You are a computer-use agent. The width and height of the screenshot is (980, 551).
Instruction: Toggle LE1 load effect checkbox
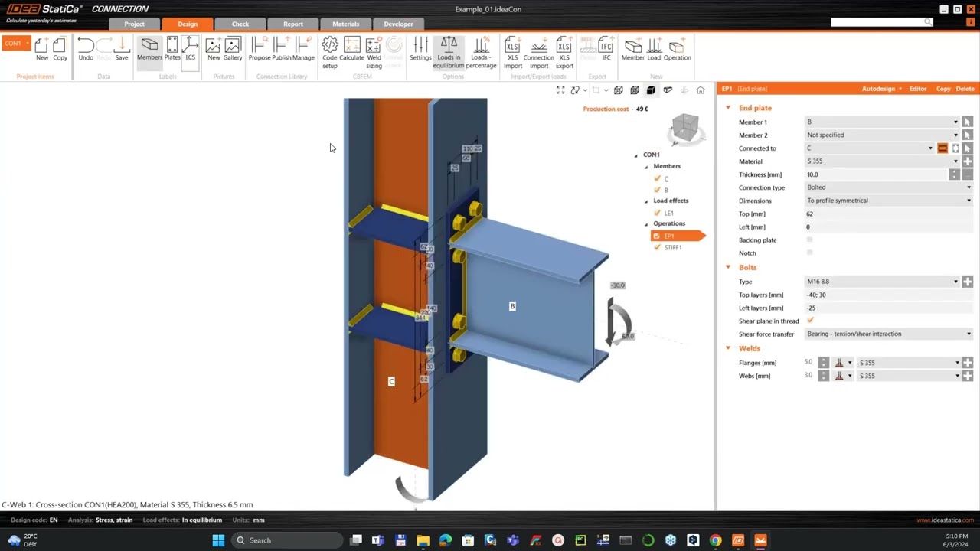tap(657, 213)
